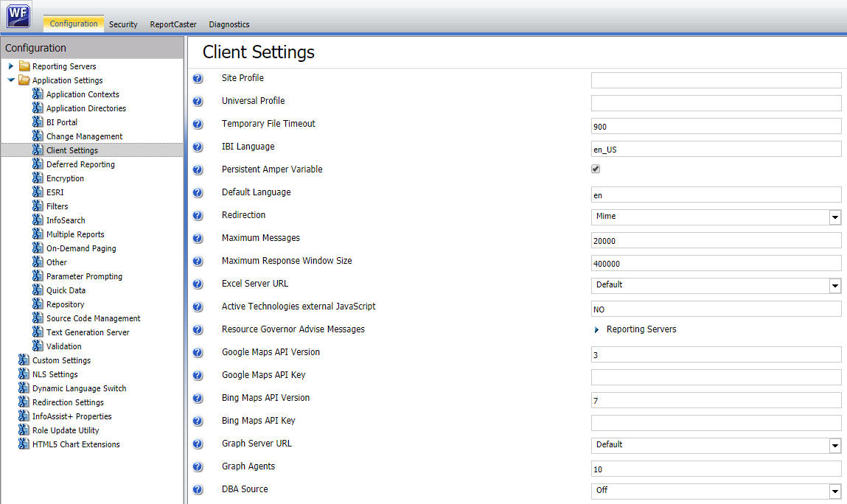Switch to the Configuration tab
847x504 pixels.
(74, 24)
